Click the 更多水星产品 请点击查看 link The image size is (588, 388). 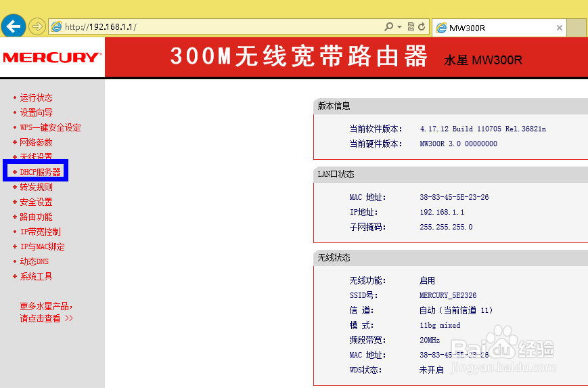47,312
